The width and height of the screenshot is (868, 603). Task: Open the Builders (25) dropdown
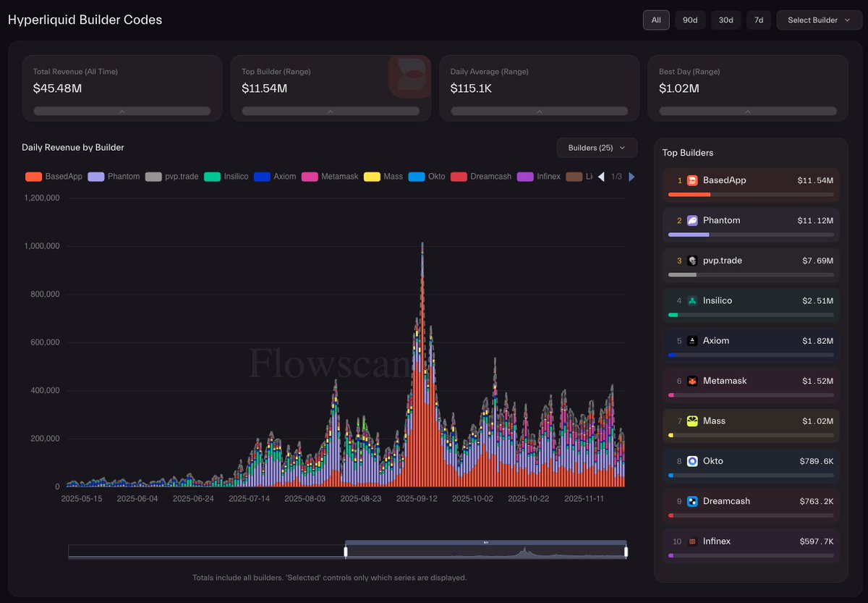click(597, 147)
